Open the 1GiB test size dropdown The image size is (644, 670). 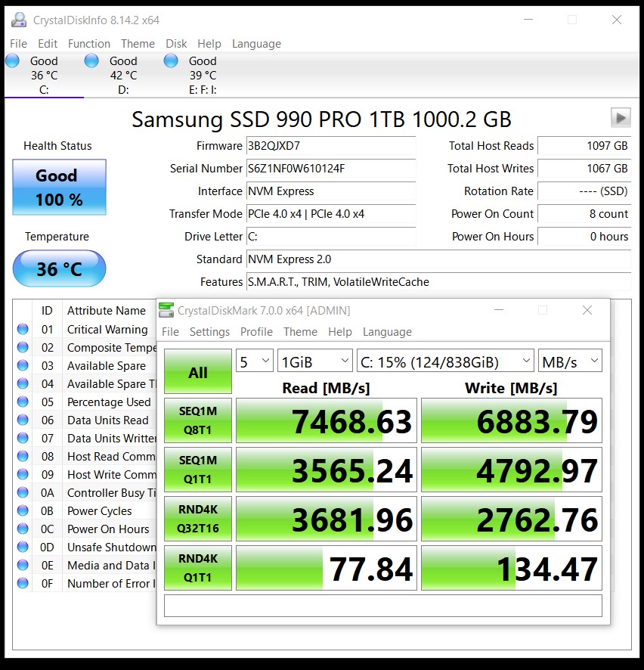tap(314, 361)
